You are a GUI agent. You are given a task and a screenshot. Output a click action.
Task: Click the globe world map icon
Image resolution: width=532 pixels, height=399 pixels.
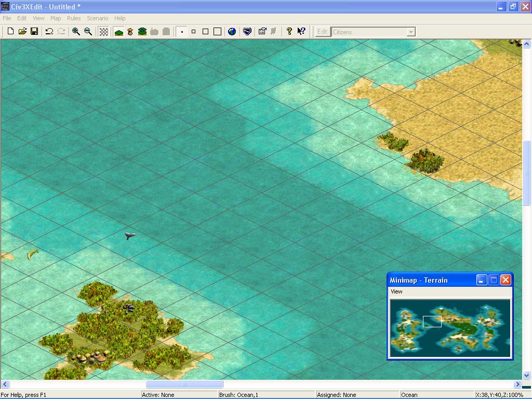coord(232,32)
